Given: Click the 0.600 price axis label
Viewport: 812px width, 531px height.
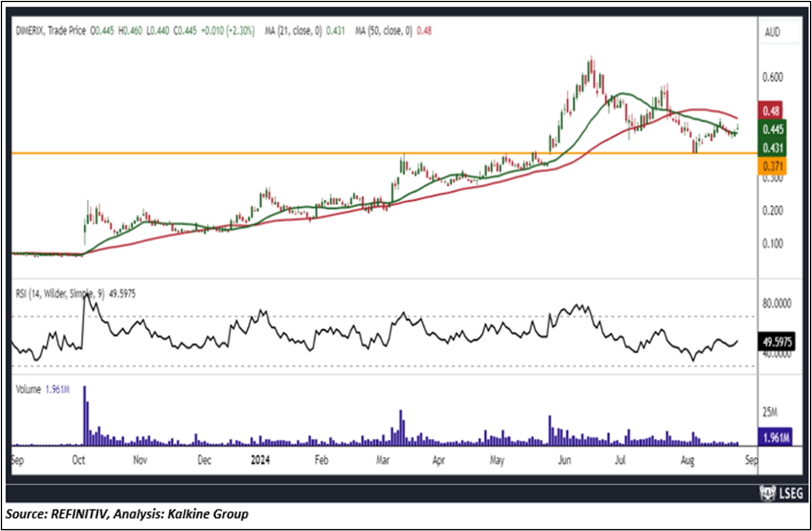Looking at the screenshot, I should point(773,76).
